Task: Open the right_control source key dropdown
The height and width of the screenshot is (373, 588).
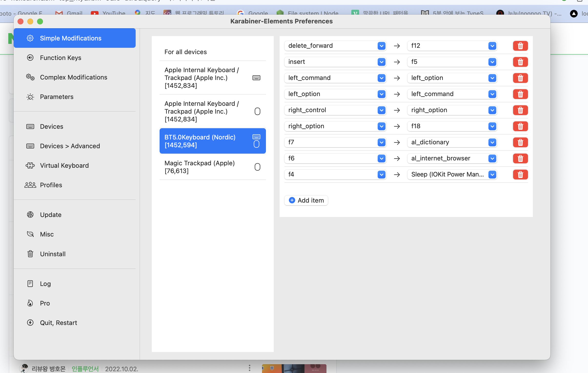Action: click(x=335, y=110)
